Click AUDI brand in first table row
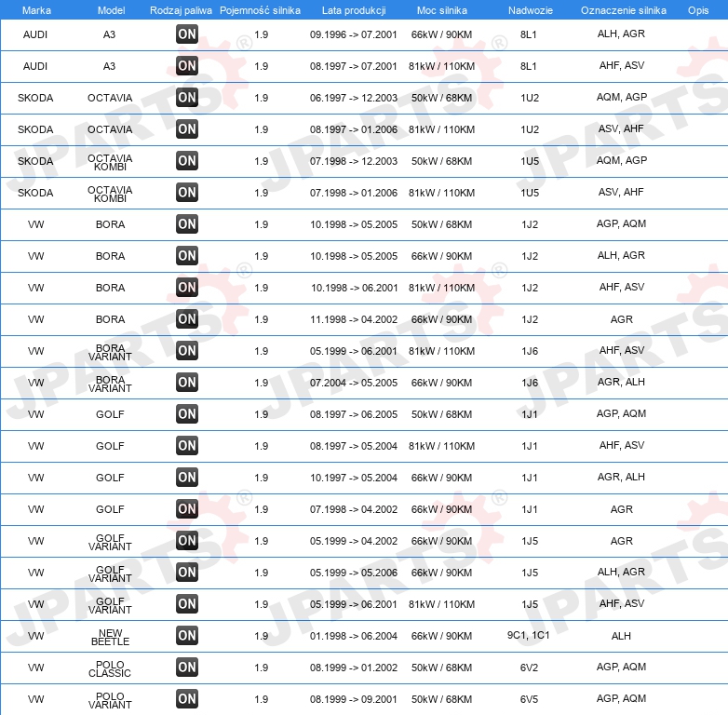This screenshot has width=728, height=715. point(35,34)
